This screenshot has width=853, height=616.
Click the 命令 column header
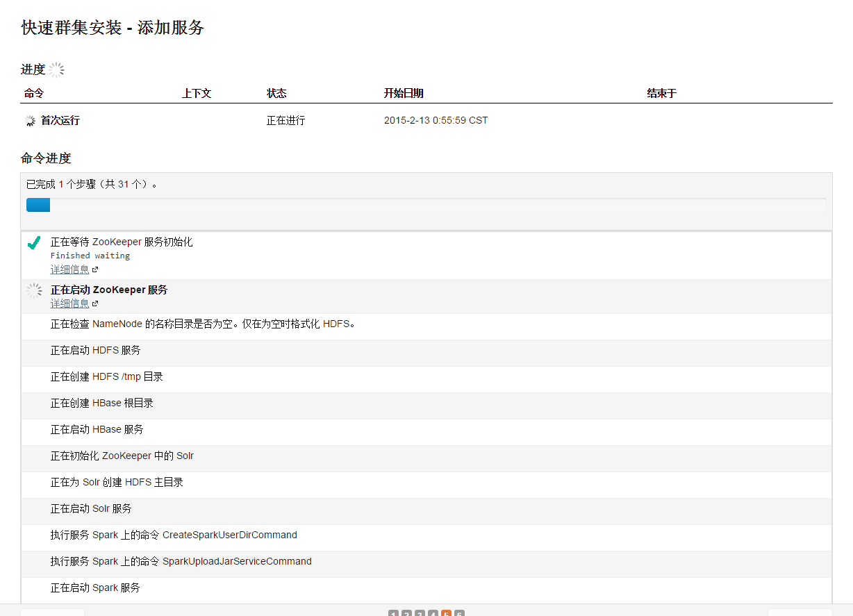[x=34, y=93]
